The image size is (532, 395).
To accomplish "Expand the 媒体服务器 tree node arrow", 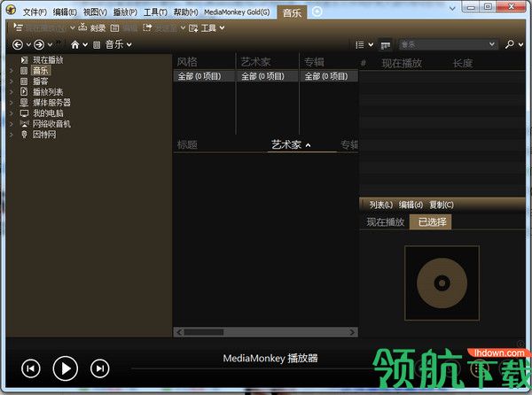I will [x=12, y=103].
